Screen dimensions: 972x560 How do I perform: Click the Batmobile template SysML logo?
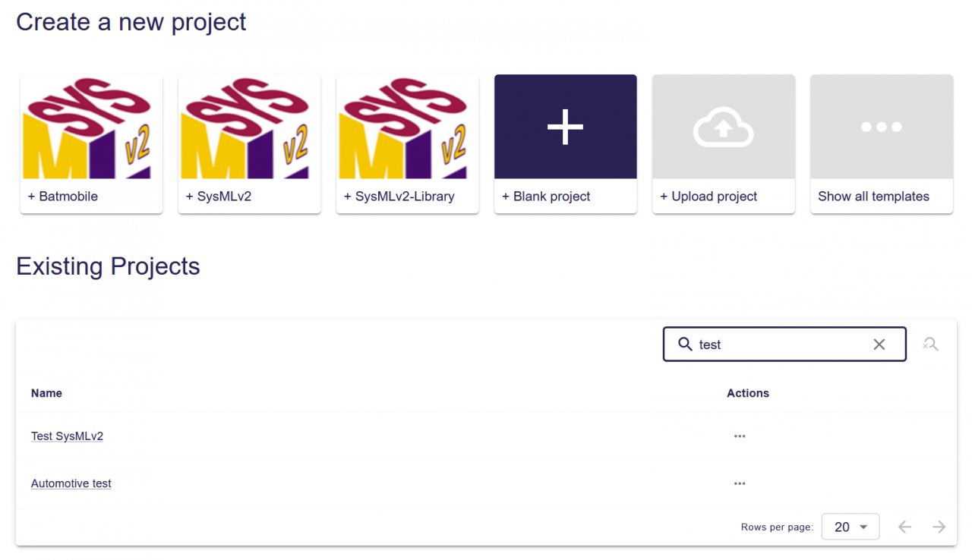coord(91,127)
